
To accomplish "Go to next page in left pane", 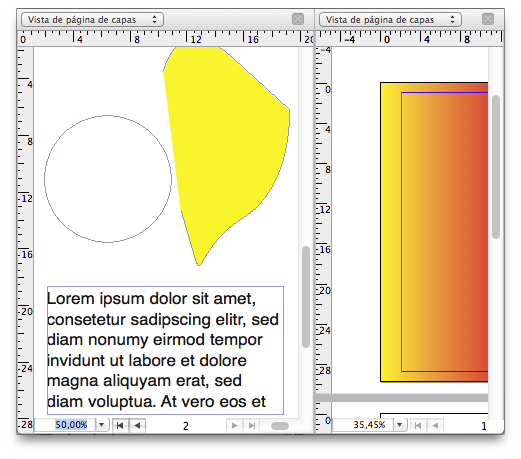I will (x=235, y=425).
